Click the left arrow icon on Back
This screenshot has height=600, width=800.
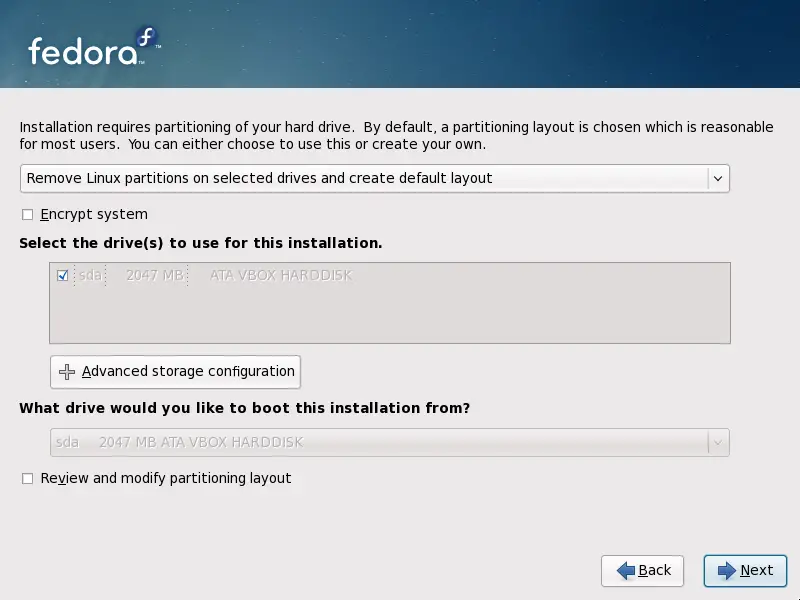click(x=626, y=571)
